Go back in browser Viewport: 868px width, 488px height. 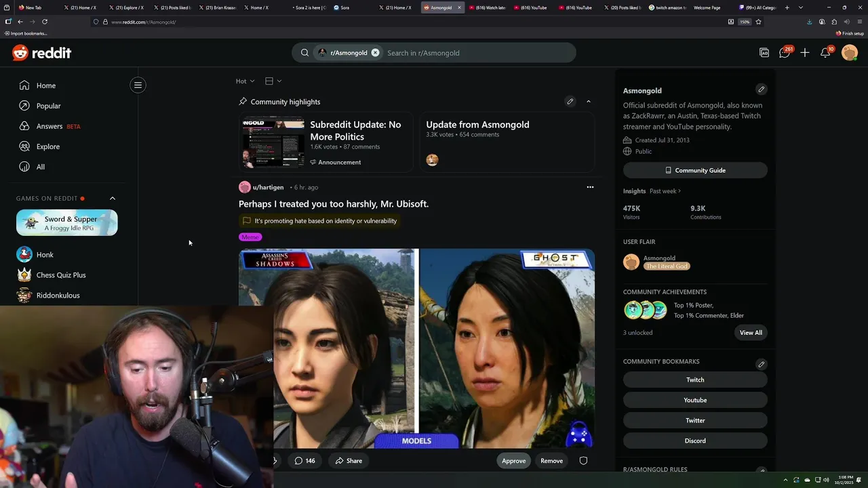(20, 22)
